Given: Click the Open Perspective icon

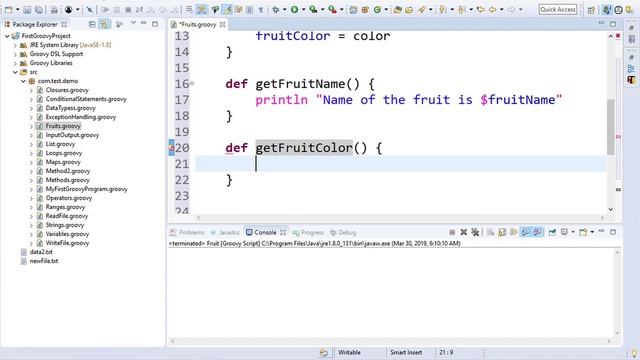Looking at the screenshot, I should [591, 10].
